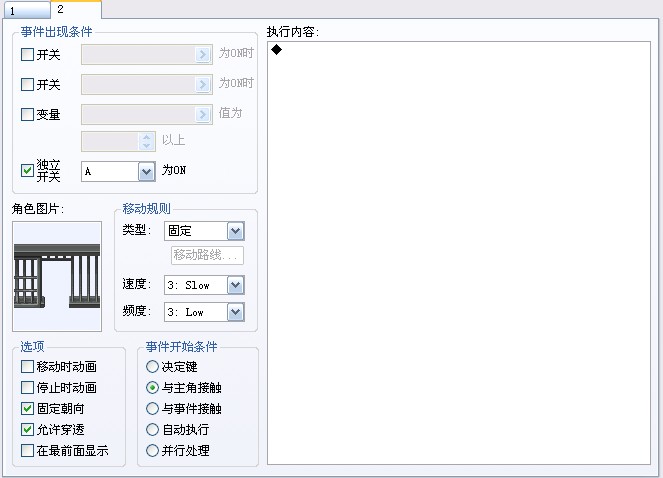Enable the second 开关 condition checkbox
Image resolution: width=663 pixels, height=478 pixels.
click(x=27, y=85)
